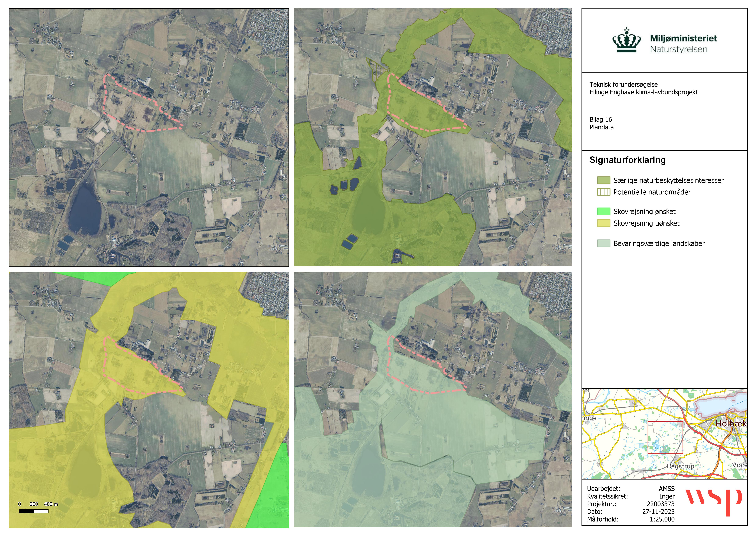Click the Regstrup label on overview map
756x534 pixels.
(x=680, y=466)
